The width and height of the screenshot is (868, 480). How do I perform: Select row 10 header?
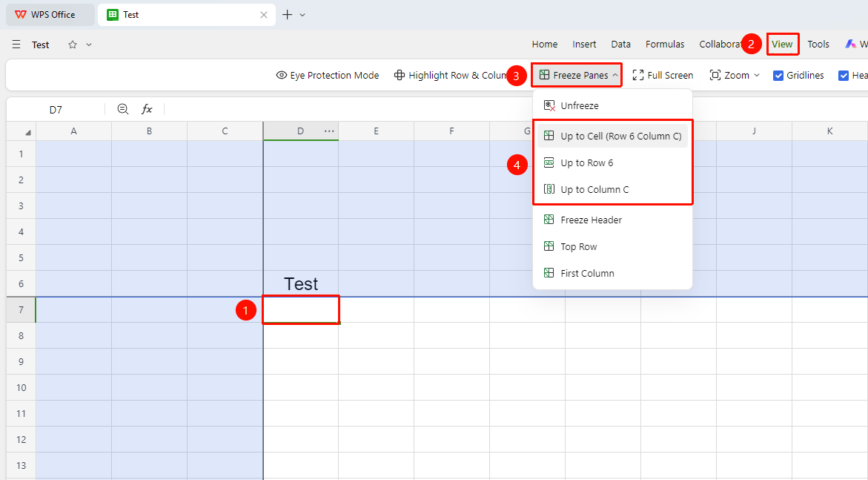(21, 387)
